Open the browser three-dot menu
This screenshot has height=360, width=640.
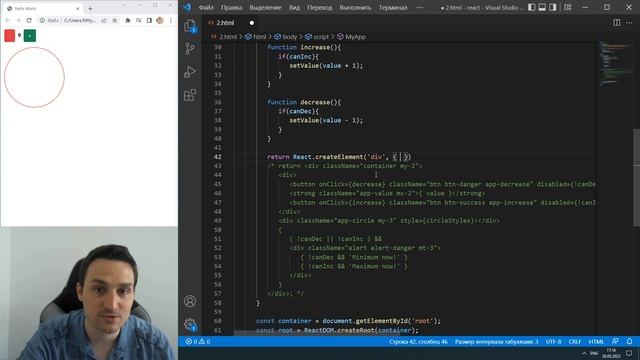[171, 20]
